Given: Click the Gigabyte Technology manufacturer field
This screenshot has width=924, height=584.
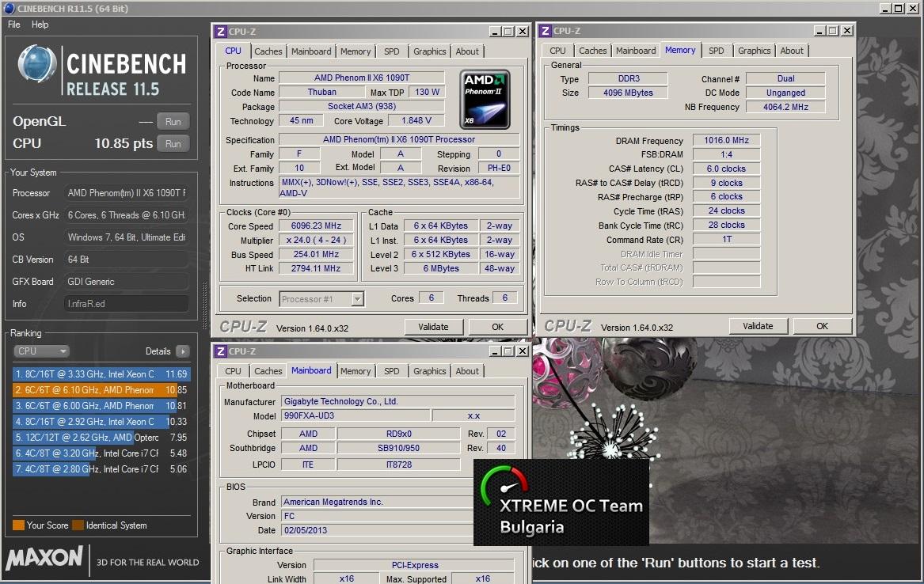Looking at the screenshot, I should [397, 401].
